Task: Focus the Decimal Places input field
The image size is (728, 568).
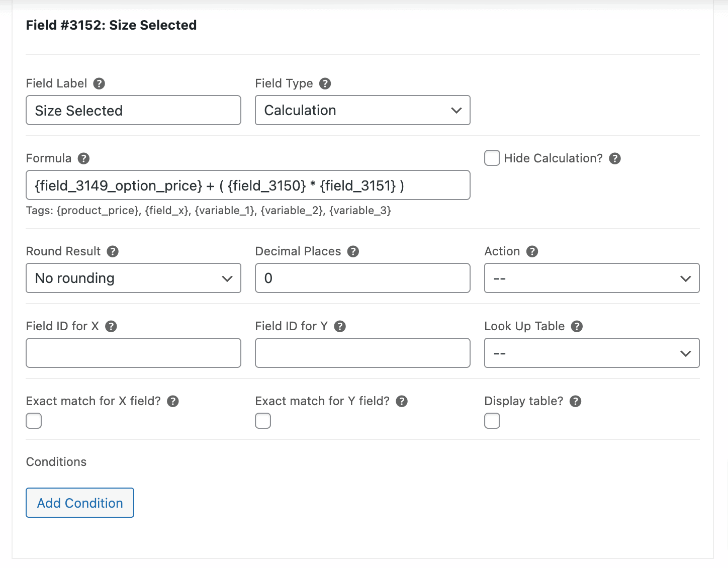Action: pos(362,278)
